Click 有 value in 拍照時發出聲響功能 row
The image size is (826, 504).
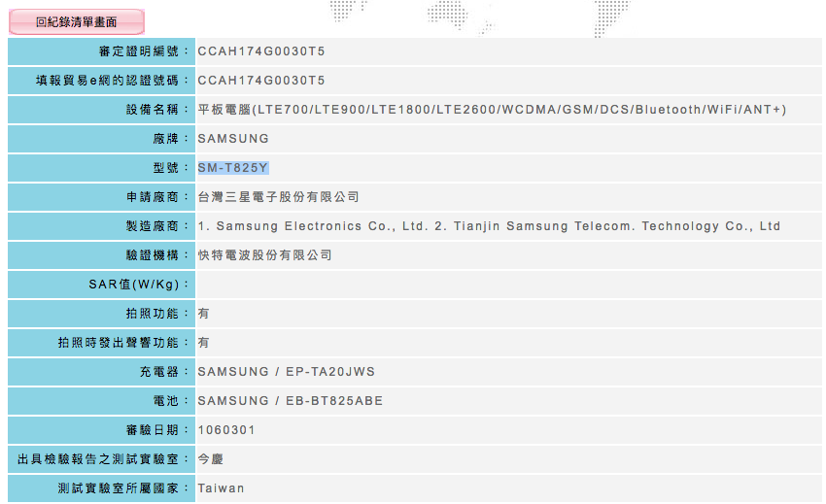click(x=203, y=343)
